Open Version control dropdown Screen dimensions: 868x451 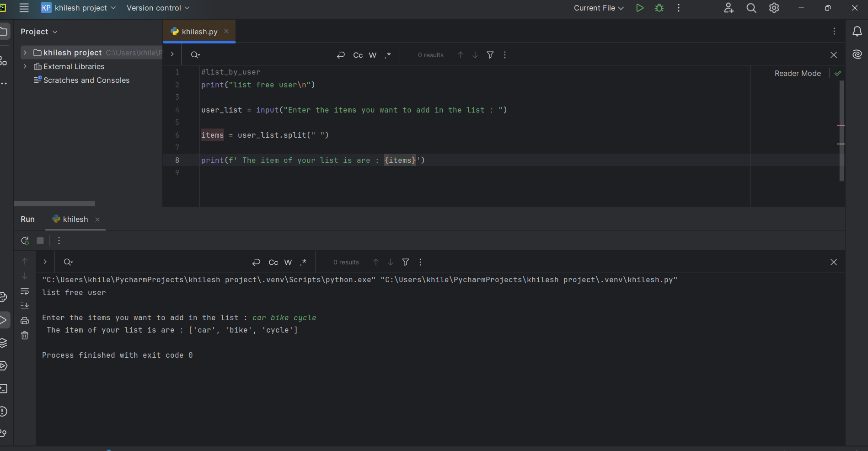point(158,8)
